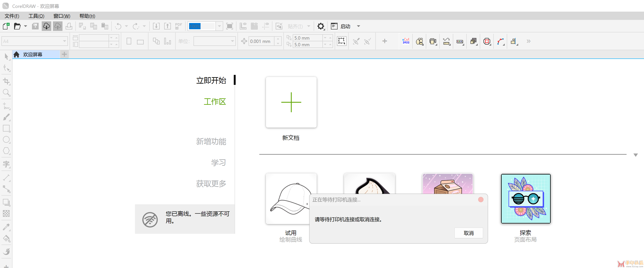Image resolution: width=644 pixels, height=268 pixels.
Task: Click the Publish to PDF icon
Action: 179,26
